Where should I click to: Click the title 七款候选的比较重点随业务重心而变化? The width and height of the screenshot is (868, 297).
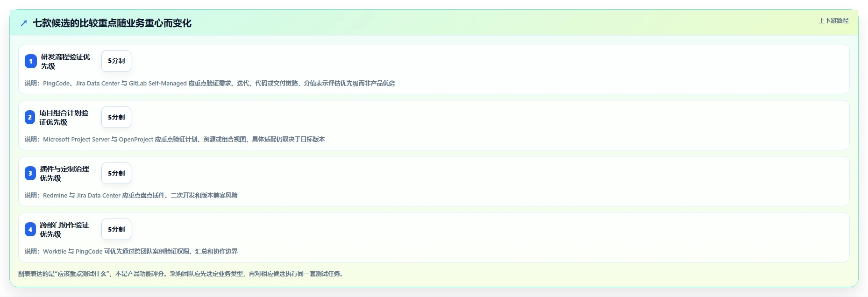coord(112,23)
